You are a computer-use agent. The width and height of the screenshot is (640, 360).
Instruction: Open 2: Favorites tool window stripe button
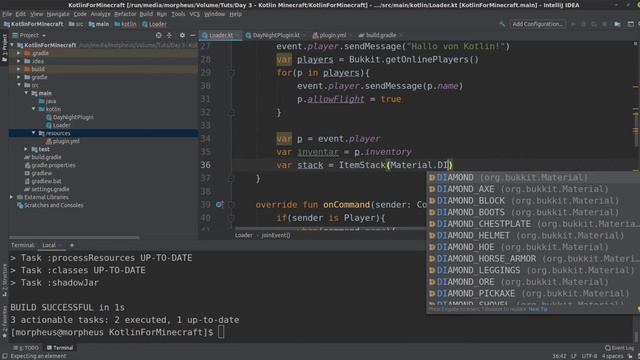point(4,322)
